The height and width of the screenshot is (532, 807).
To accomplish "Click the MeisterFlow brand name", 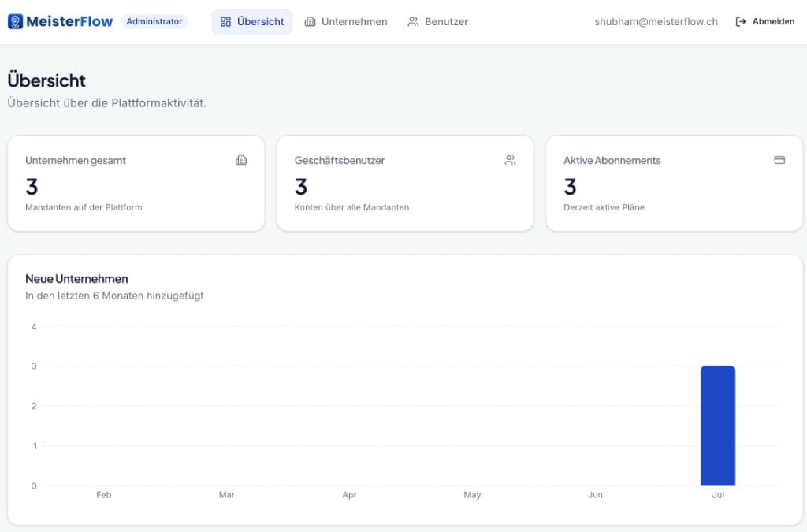I will [69, 21].
